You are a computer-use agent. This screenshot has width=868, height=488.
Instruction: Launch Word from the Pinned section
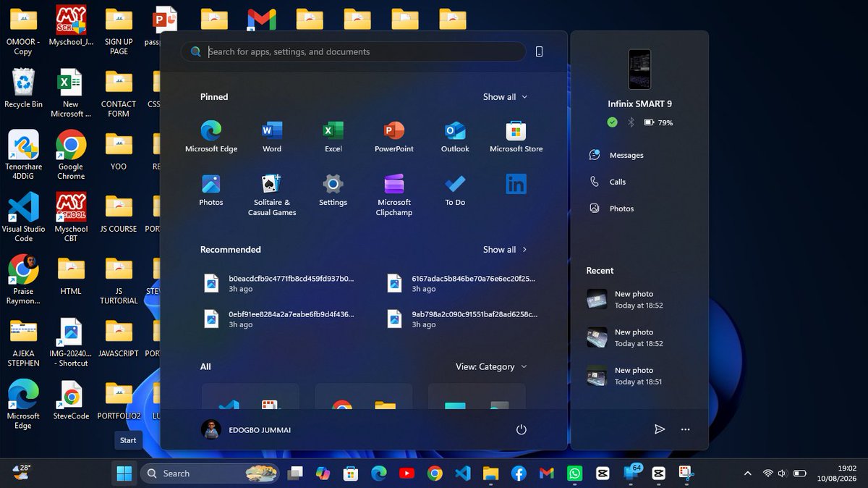click(272, 136)
